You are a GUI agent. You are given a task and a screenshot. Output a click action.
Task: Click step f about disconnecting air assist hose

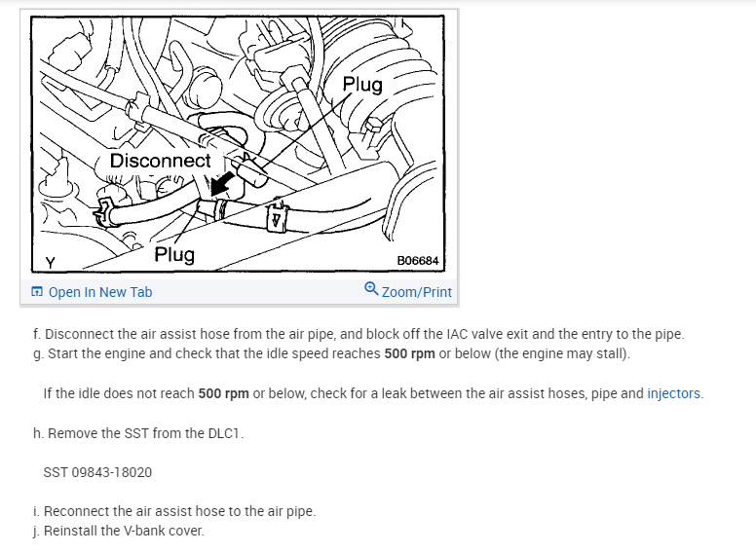pyautogui.click(x=359, y=334)
